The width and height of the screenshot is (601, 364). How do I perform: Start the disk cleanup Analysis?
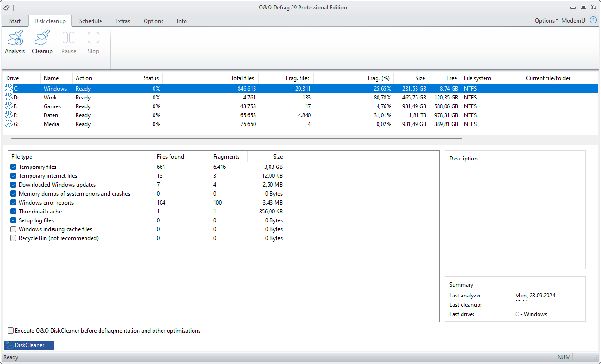[15, 43]
